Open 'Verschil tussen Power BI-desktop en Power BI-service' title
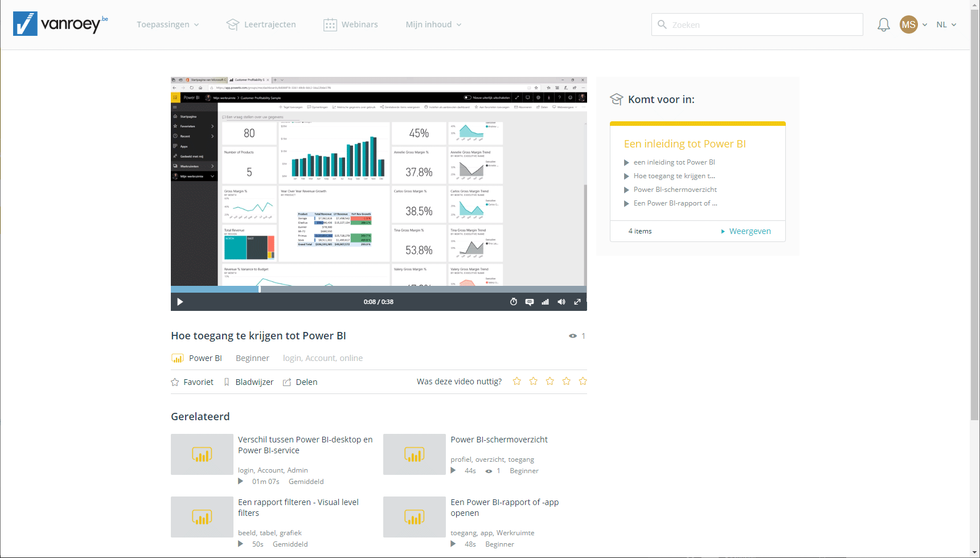The image size is (980, 558). 305,445
